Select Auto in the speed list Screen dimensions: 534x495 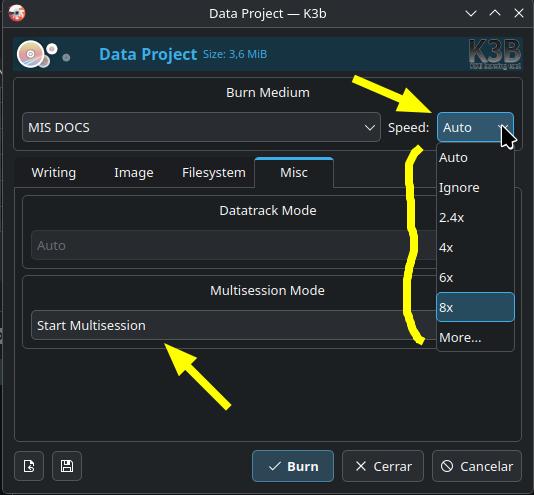pos(475,157)
